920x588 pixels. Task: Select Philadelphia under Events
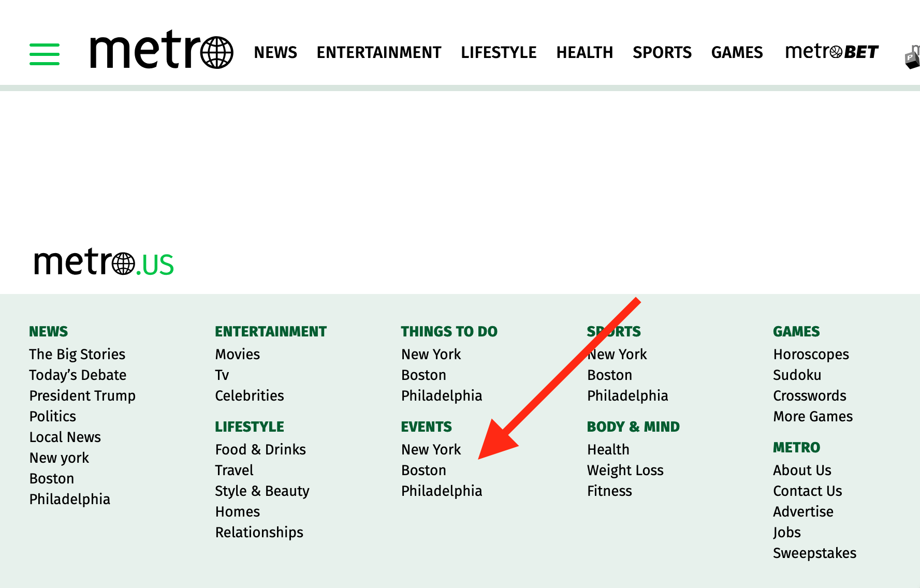coord(442,491)
